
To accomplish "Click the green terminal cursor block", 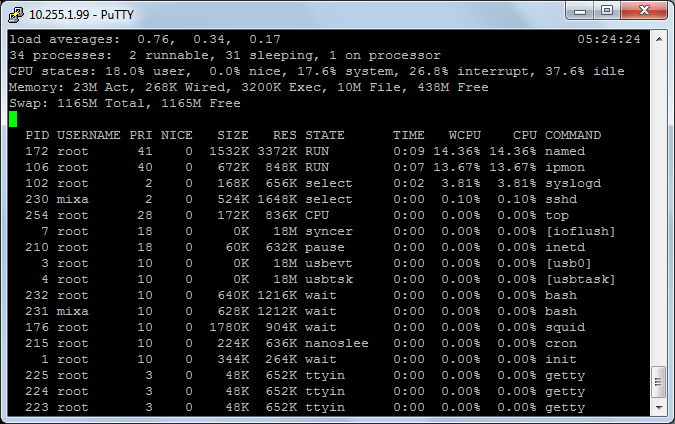I will [x=13, y=119].
